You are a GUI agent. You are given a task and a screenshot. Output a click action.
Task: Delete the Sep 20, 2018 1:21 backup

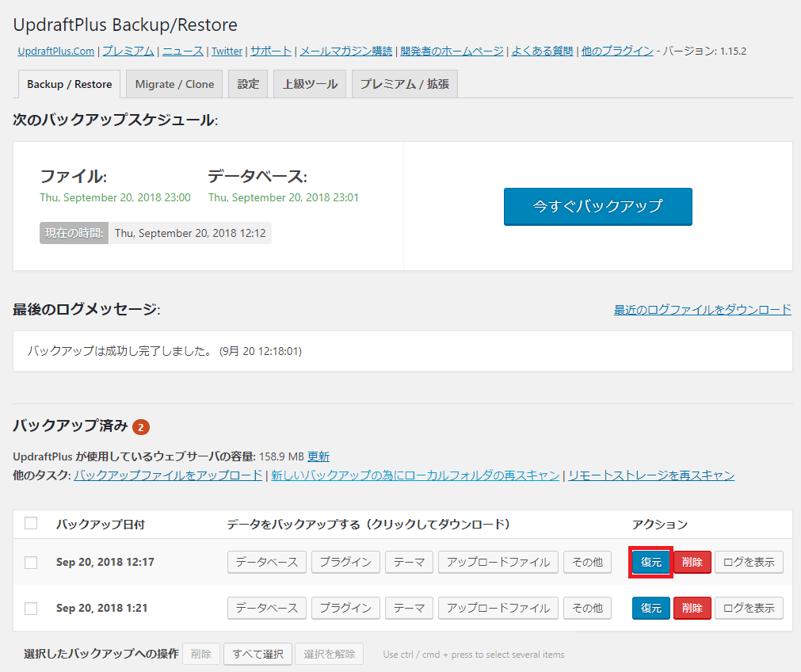tap(692, 608)
